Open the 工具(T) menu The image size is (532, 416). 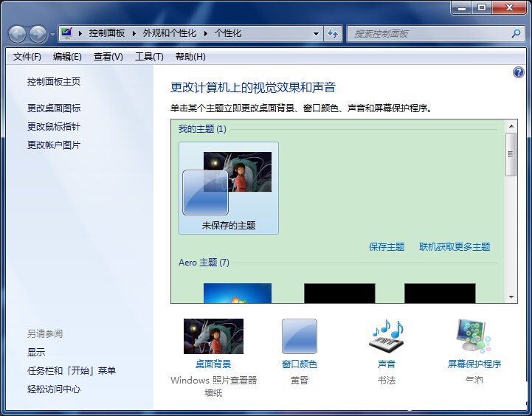click(x=149, y=57)
